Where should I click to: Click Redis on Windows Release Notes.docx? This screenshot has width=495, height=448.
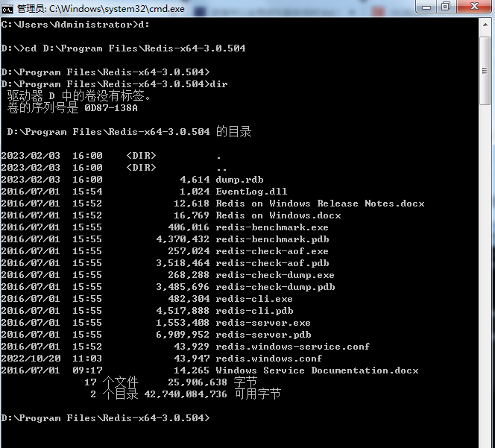(320, 204)
